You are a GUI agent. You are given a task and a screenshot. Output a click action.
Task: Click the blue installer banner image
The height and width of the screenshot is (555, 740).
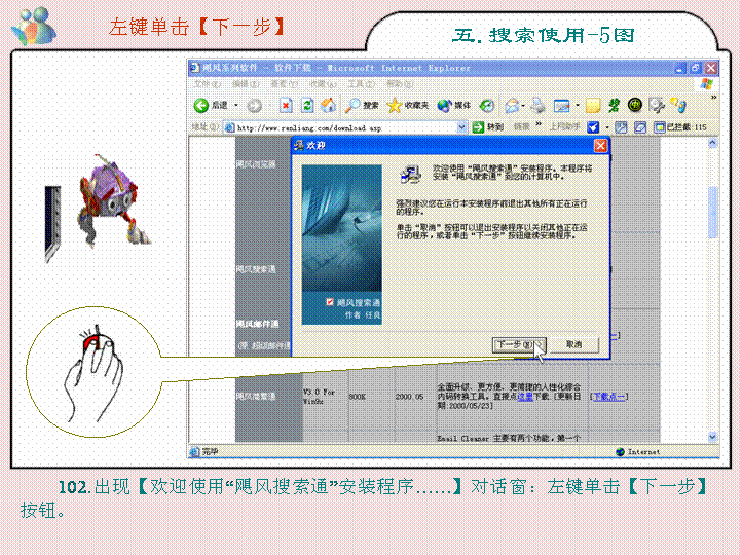tap(342, 244)
